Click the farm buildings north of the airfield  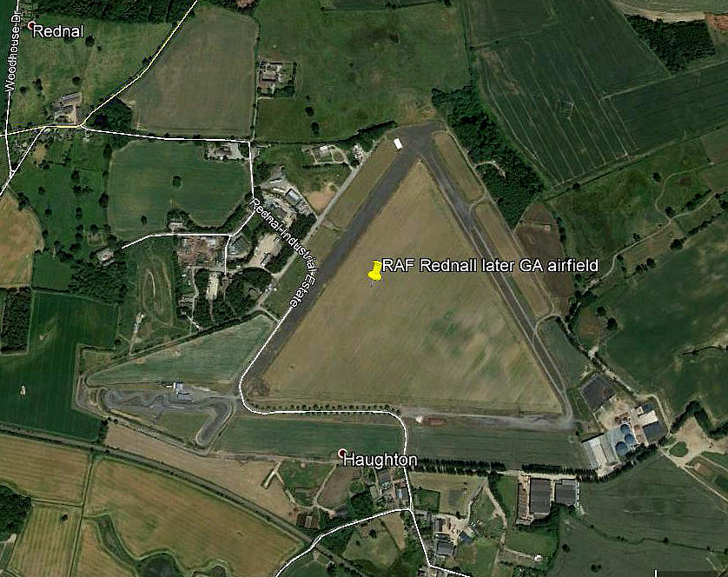(x=275, y=77)
